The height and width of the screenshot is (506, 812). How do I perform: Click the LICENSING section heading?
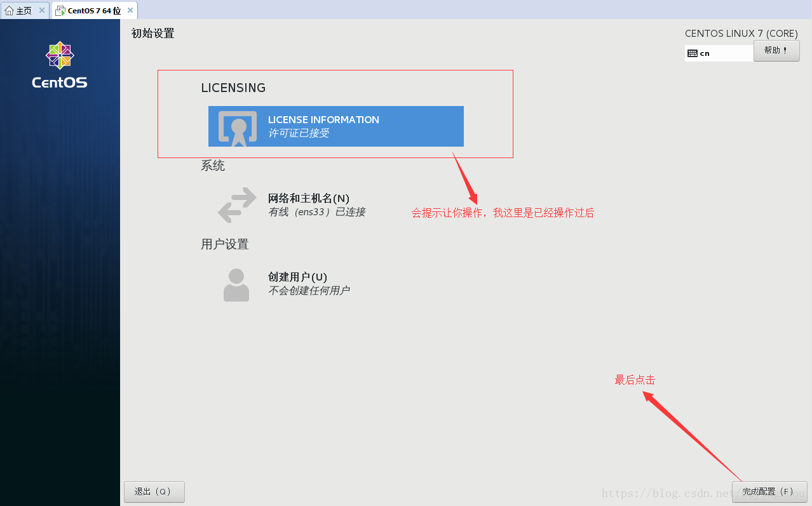pos(233,88)
